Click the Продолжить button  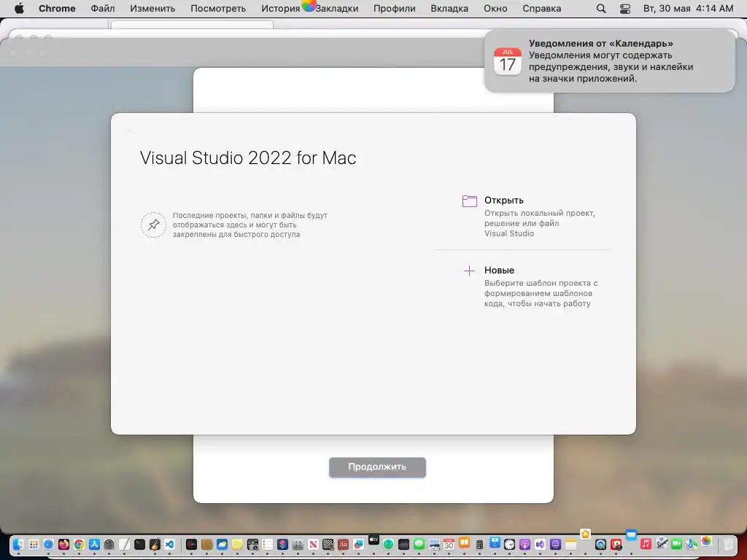[x=377, y=467]
